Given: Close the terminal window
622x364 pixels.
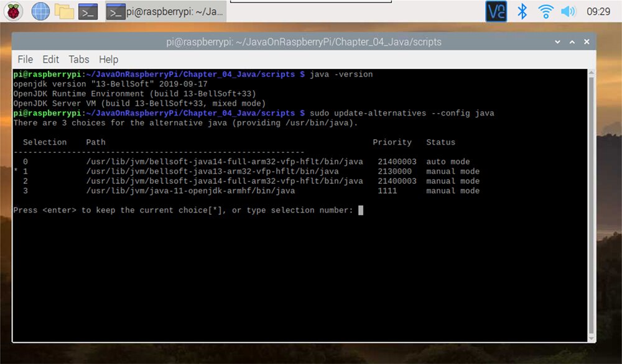Looking at the screenshot, I should click(x=587, y=42).
